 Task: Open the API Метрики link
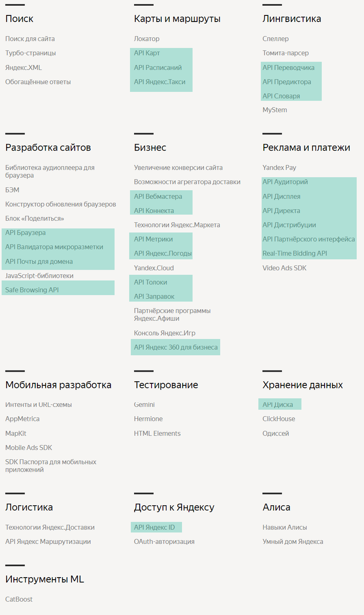point(153,239)
